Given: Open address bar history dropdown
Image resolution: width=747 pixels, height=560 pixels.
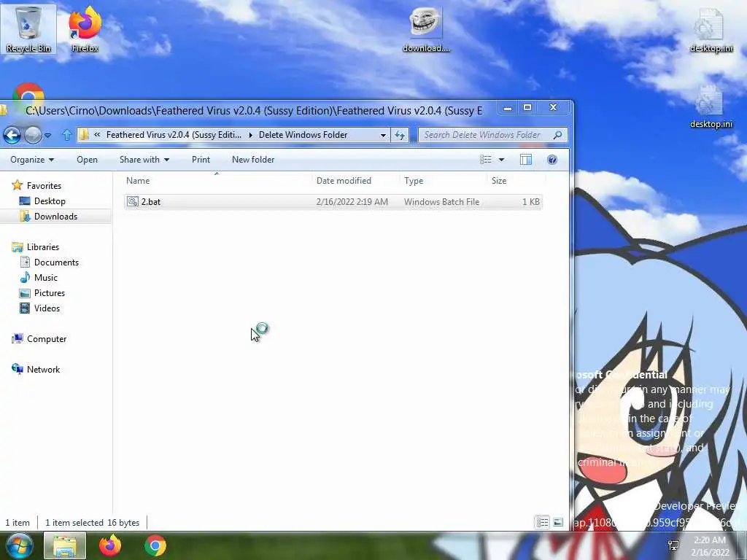Looking at the screenshot, I should point(383,135).
